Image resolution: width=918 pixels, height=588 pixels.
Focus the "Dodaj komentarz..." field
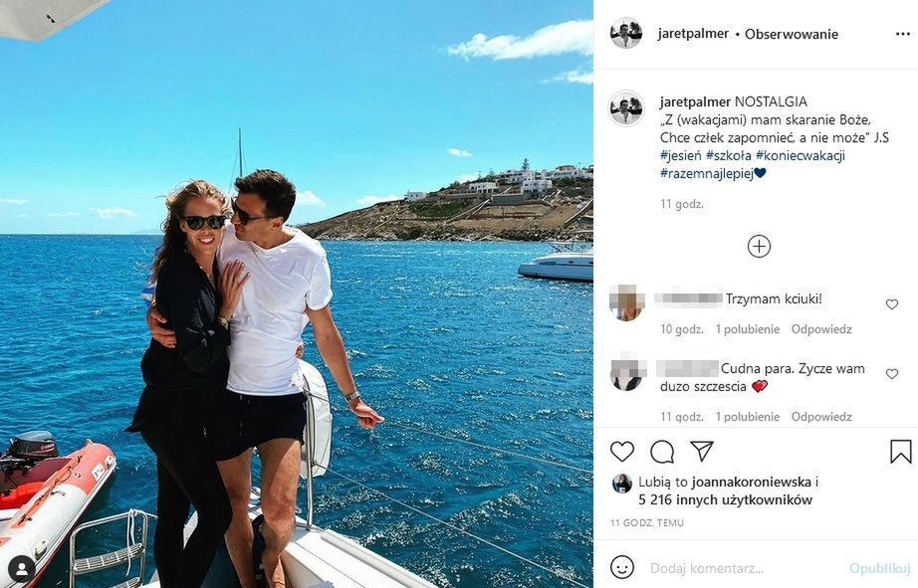click(x=744, y=568)
